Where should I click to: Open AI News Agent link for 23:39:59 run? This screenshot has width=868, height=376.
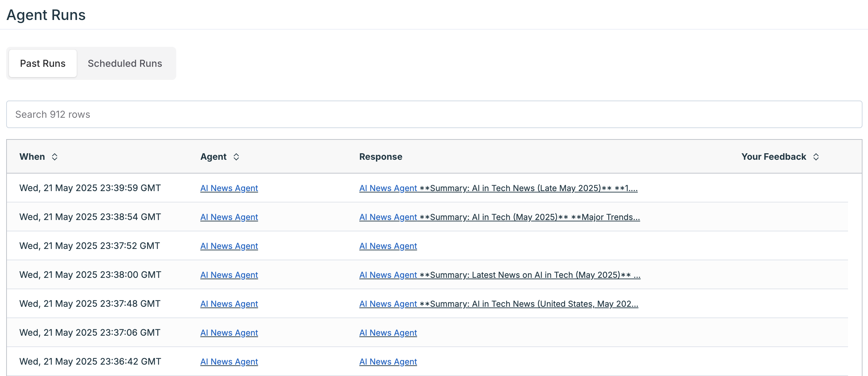point(229,188)
